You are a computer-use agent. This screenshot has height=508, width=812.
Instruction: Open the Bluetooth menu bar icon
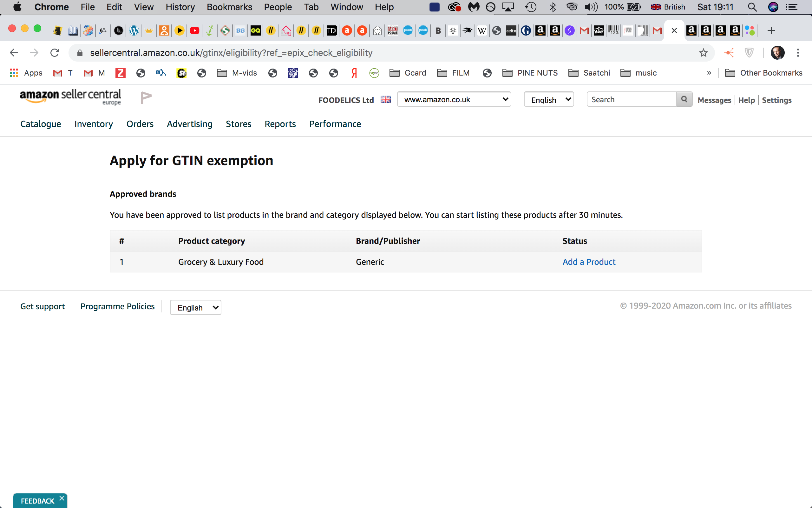(553, 7)
